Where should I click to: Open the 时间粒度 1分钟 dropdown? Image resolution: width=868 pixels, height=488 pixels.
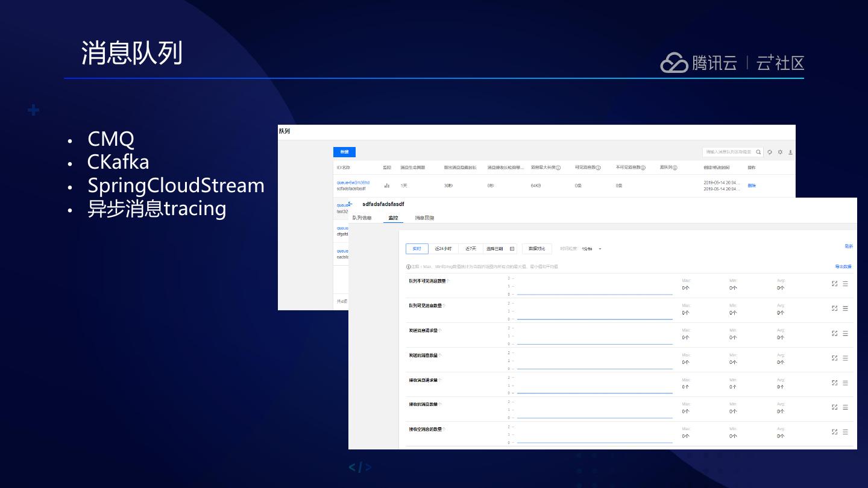[592, 249]
